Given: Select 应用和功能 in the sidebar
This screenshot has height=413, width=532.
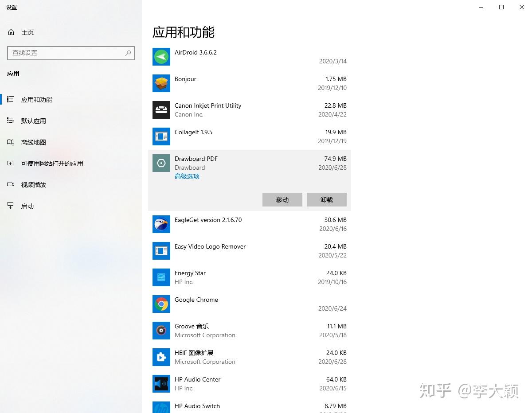Looking at the screenshot, I should pos(37,100).
